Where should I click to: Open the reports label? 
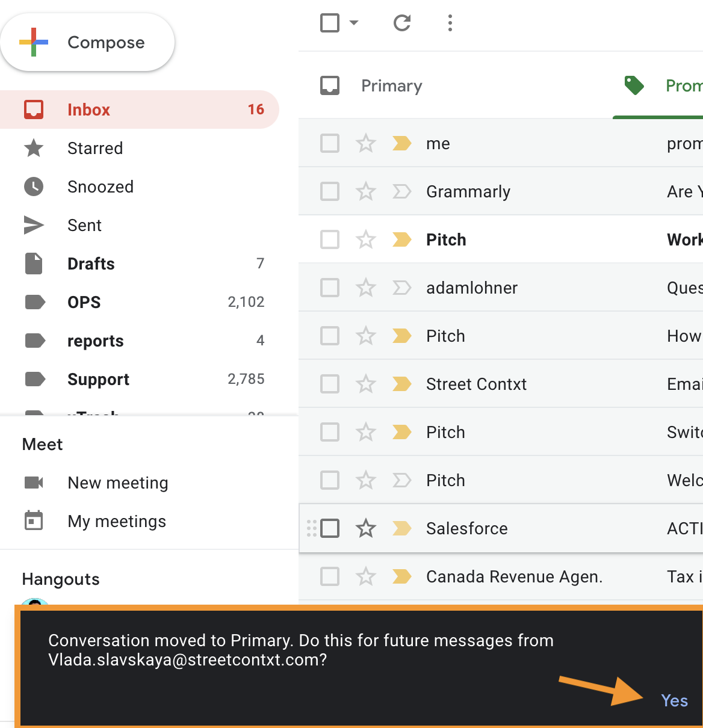140,341
